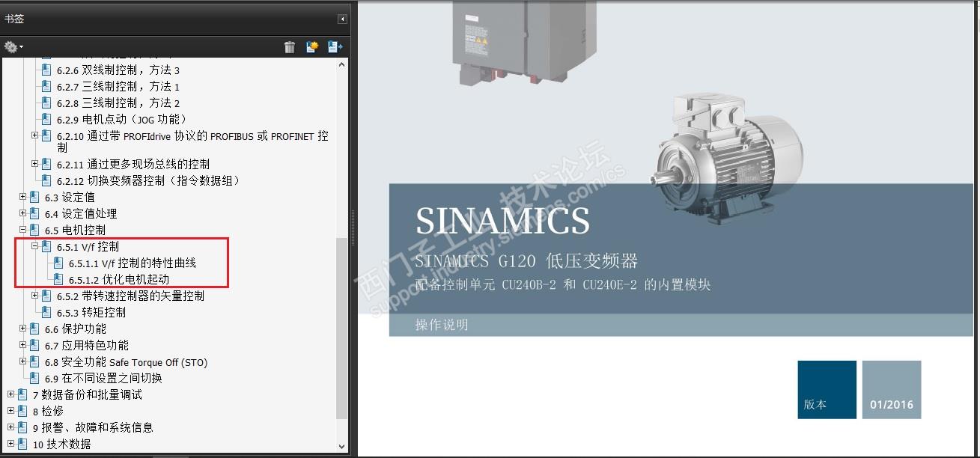Click bookmark icon beside 6.2.12 切换变频器控制

[46, 180]
